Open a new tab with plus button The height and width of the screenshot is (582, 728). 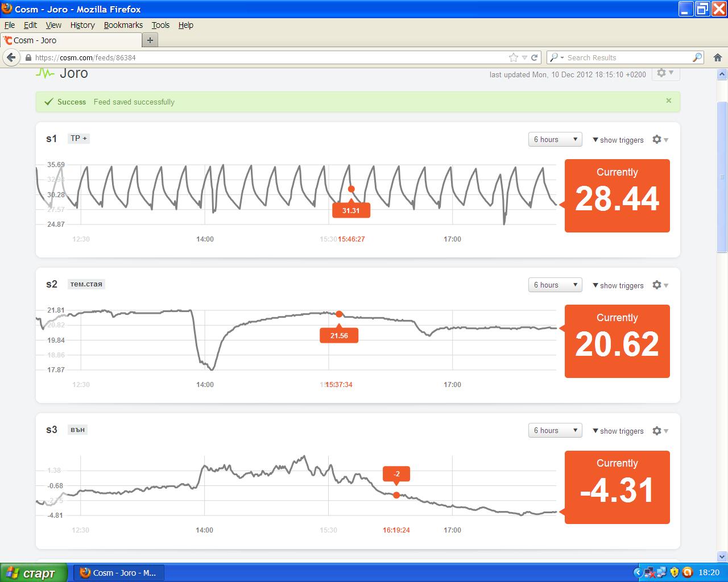click(x=150, y=40)
